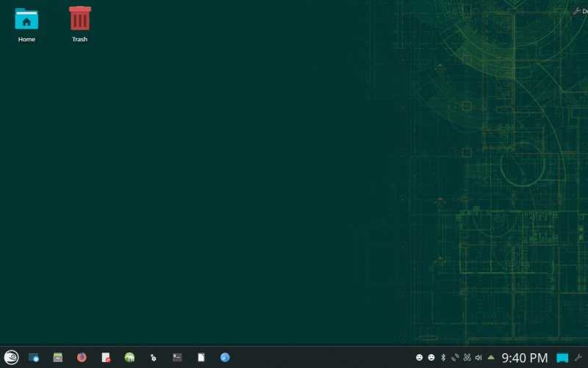Viewport: 588px width, 368px height.
Task: Launch the system settings gears icon
Action: point(153,358)
